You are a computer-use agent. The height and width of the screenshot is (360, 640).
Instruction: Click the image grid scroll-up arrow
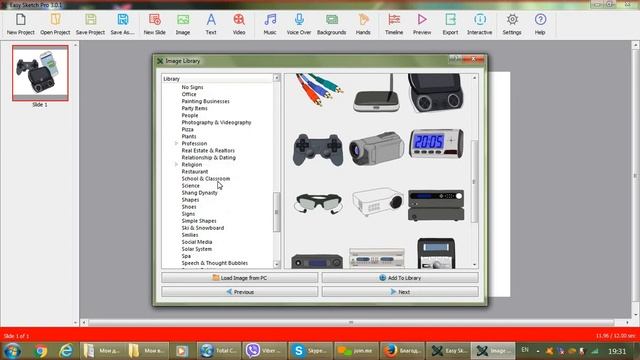(474, 78)
